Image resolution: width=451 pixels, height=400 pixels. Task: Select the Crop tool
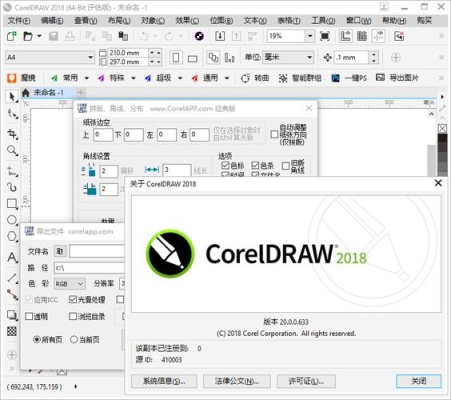click(x=12, y=134)
